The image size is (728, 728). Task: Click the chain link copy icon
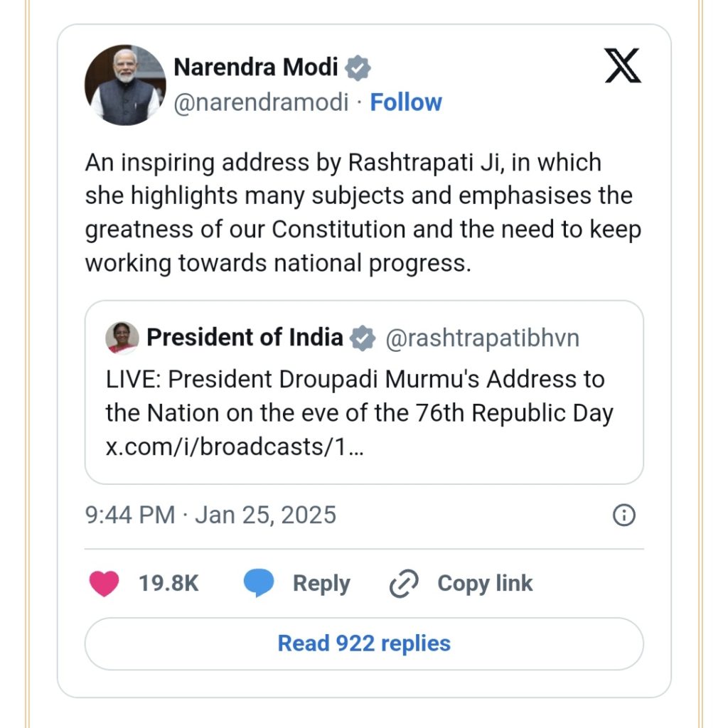(x=404, y=583)
